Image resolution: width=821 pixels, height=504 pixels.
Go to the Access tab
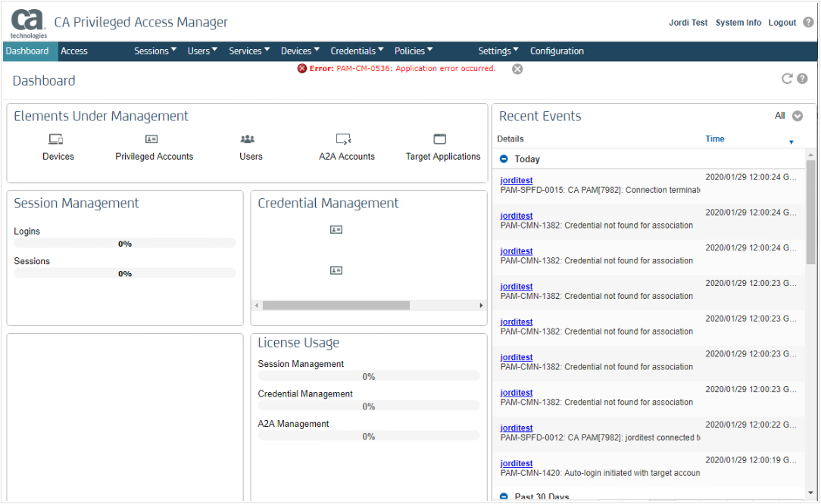point(74,51)
